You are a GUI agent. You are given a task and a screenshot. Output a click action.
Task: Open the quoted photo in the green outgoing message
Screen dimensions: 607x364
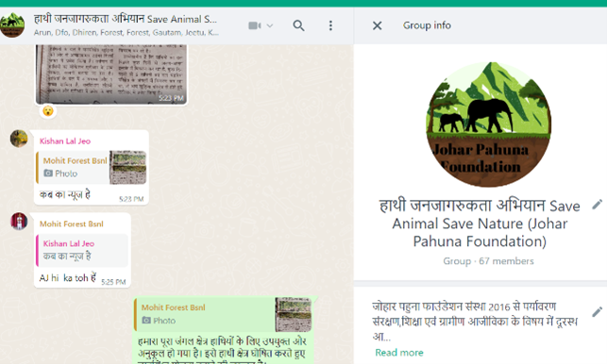pos(223,315)
